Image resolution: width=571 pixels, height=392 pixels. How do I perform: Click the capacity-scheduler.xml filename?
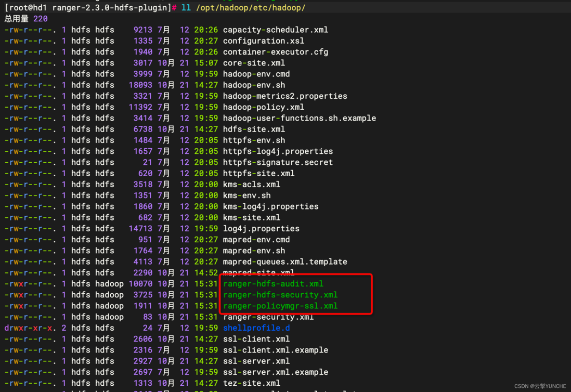point(275,30)
